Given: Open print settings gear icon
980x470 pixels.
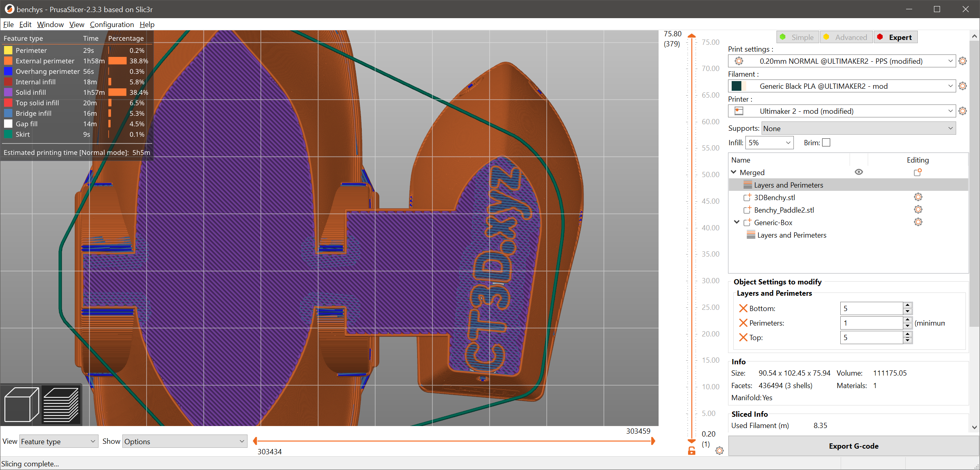Looking at the screenshot, I should point(963,61).
